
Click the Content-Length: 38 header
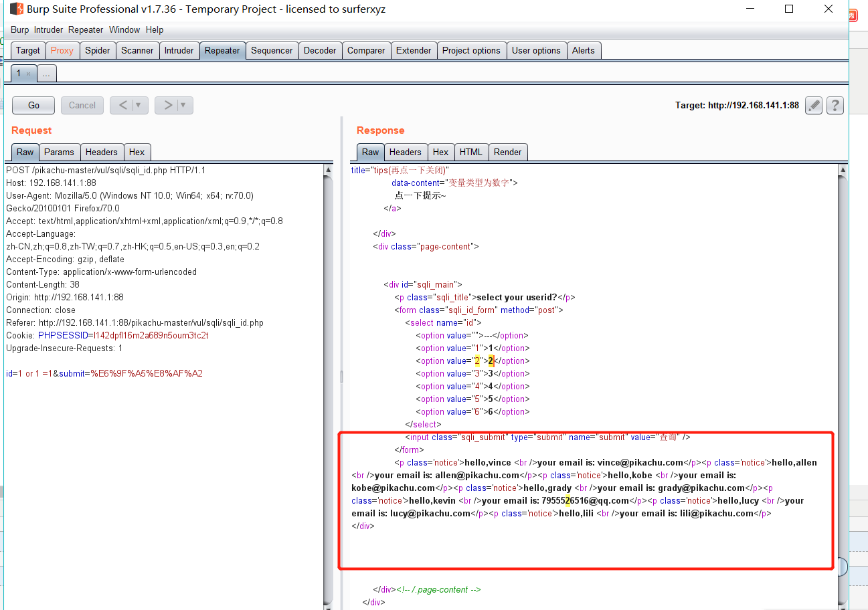(x=43, y=284)
